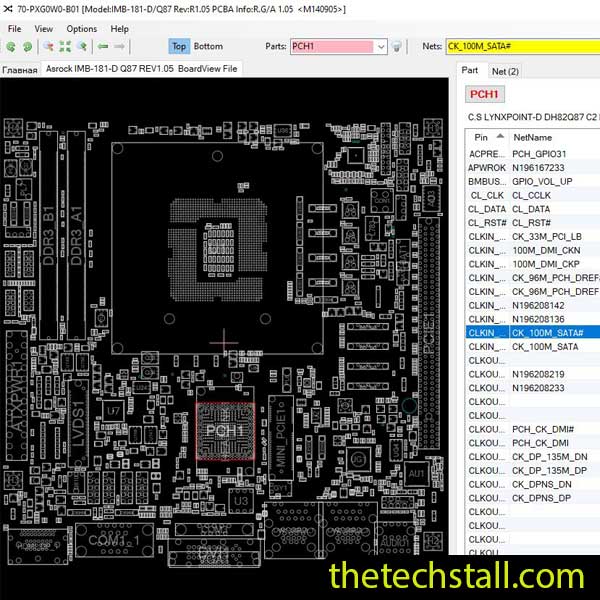Switch board view to Bottom side
This screenshot has width=600, height=600.
click(x=208, y=46)
